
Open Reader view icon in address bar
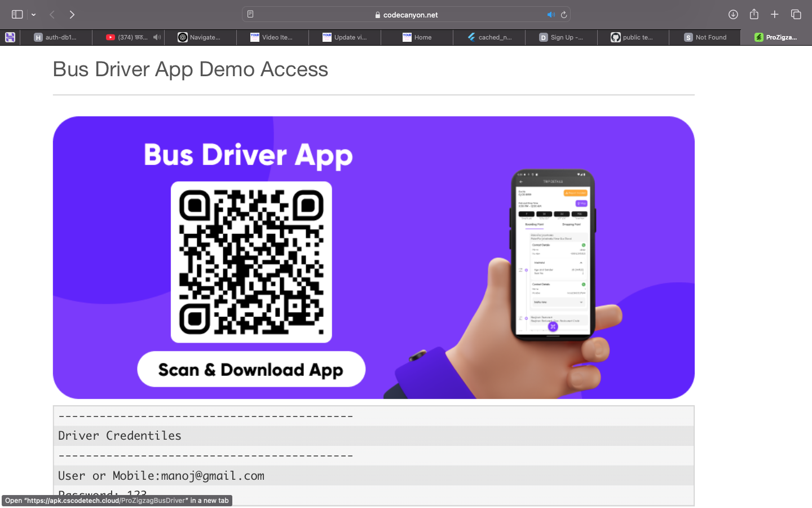coord(250,15)
